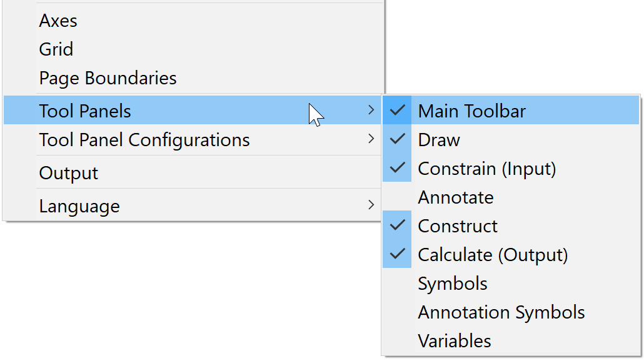Click the Axes menu entry
This screenshot has height=361, width=644.
[58, 21]
